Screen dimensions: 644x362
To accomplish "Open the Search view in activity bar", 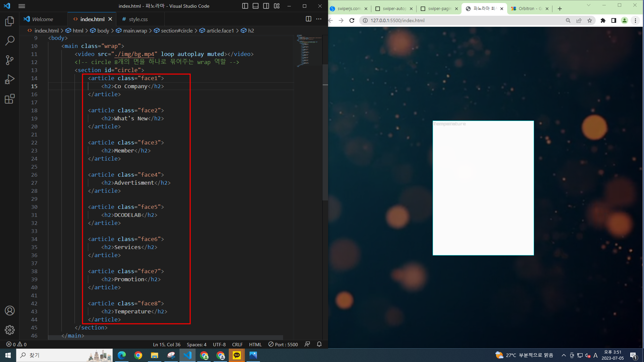I will [x=10, y=41].
